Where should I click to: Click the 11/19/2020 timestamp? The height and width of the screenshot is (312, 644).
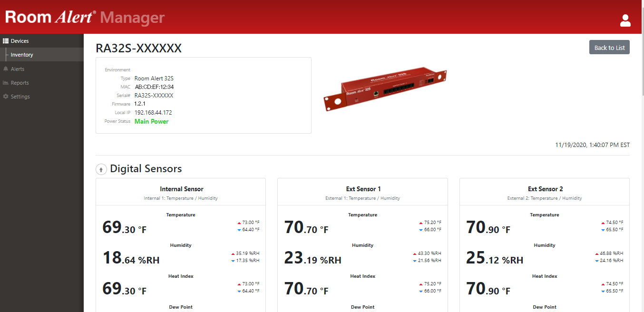pos(592,145)
